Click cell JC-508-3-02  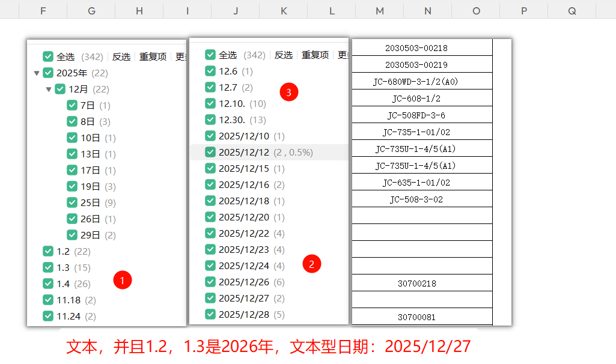point(422,199)
